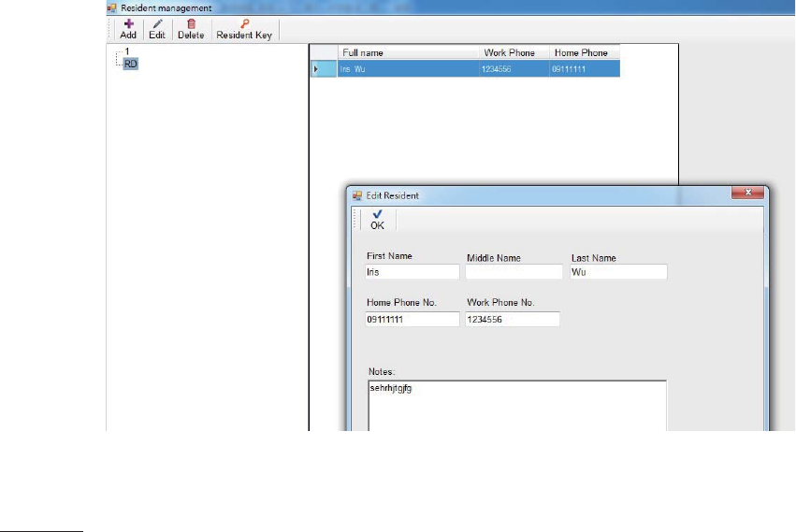Select the row indicator arrow for Iris Wu

pyautogui.click(x=324, y=68)
